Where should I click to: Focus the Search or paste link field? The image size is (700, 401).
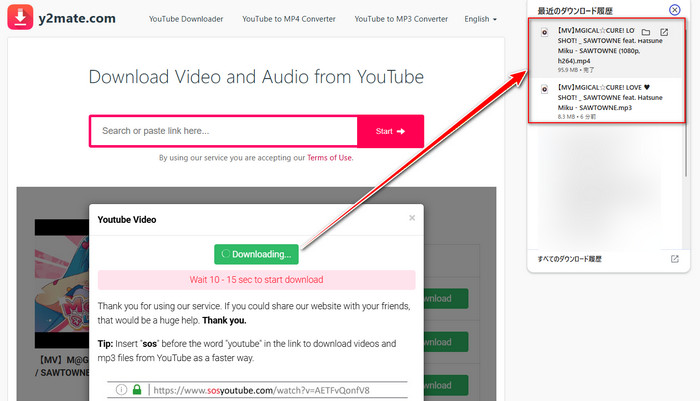[224, 131]
